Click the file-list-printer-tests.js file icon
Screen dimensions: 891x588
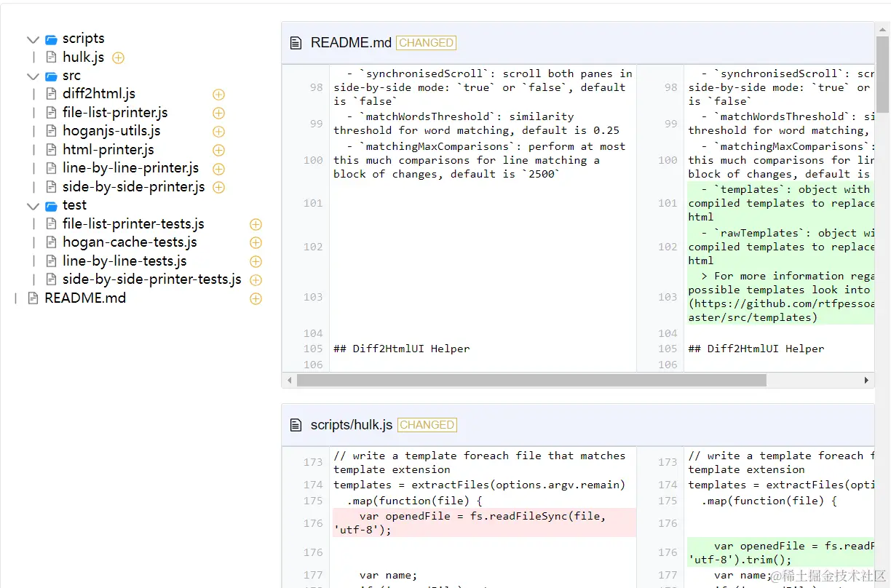click(51, 224)
